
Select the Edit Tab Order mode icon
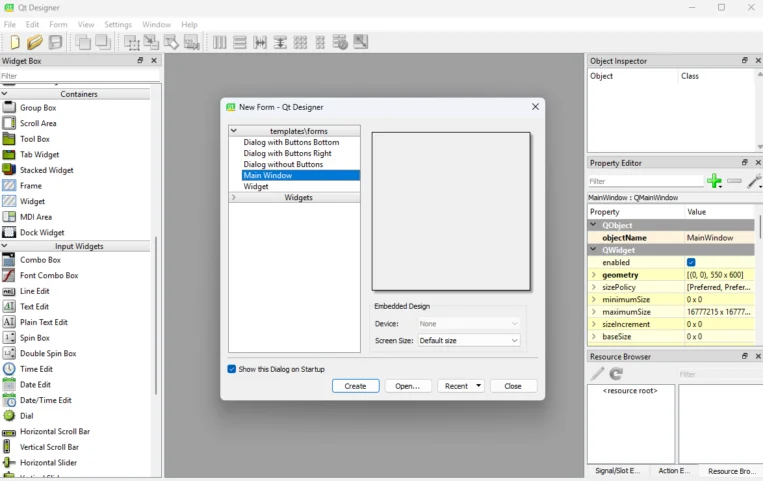click(192, 42)
